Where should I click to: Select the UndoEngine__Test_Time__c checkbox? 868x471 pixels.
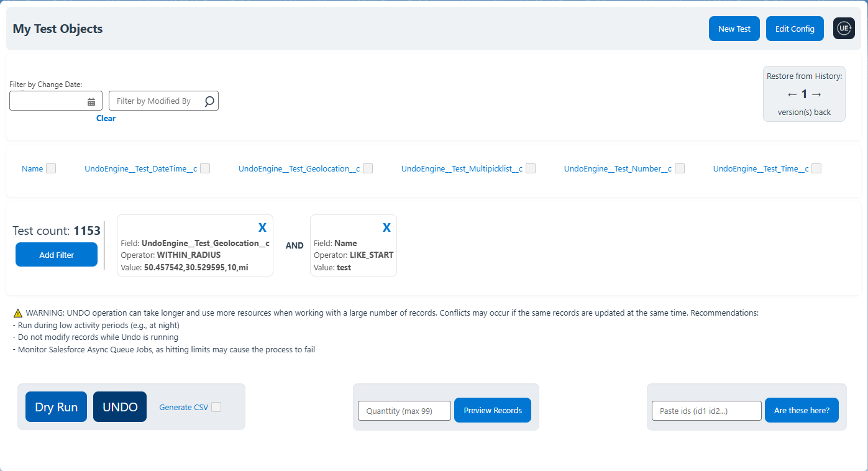pyautogui.click(x=816, y=168)
